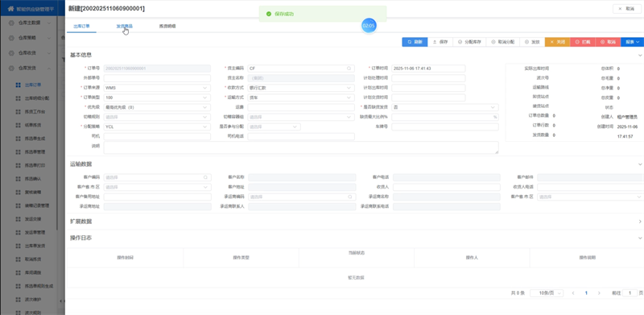Viewport: 644px width, 315px height.
Task: Switch to the 发货商品 tab
Action: pyautogui.click(x=125, y=26)
